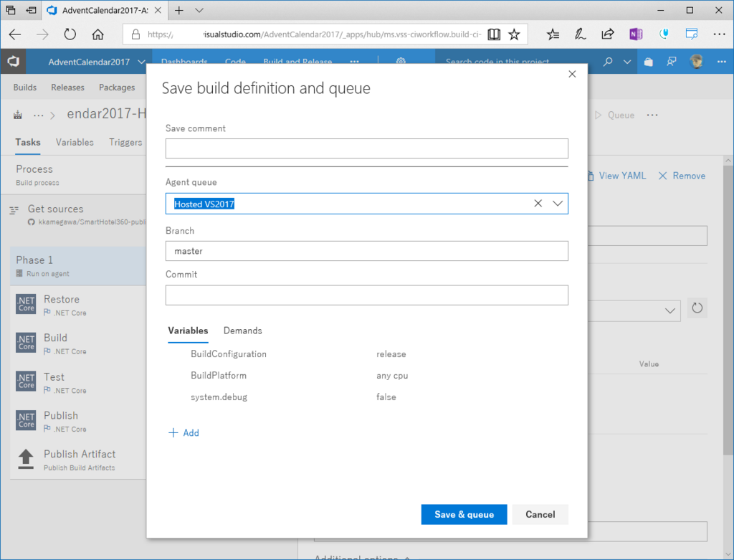734x560 pixels.
Task: Click the Queue button in toolbar
Action: click(x=614, y=115)
